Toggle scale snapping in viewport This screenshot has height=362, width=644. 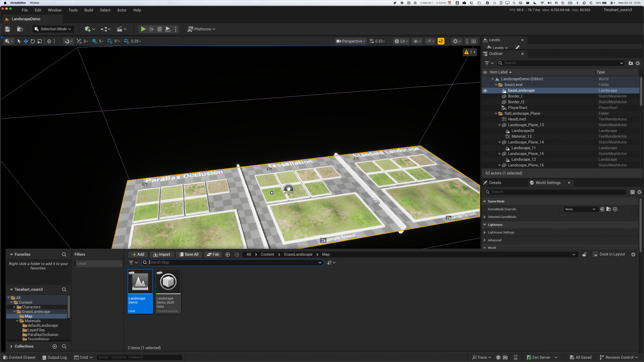[x=127, y=41]
